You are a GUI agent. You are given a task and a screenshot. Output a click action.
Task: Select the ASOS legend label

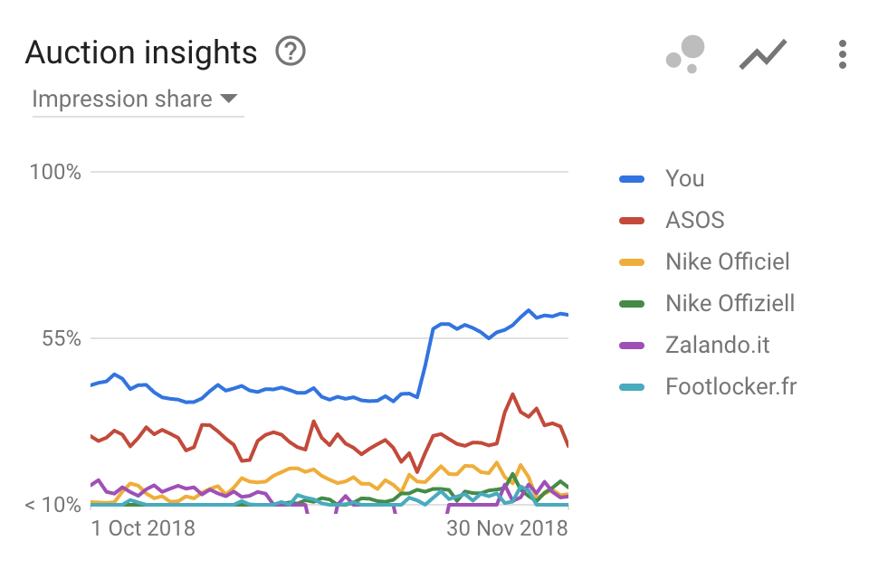click(x=695, y=221)
